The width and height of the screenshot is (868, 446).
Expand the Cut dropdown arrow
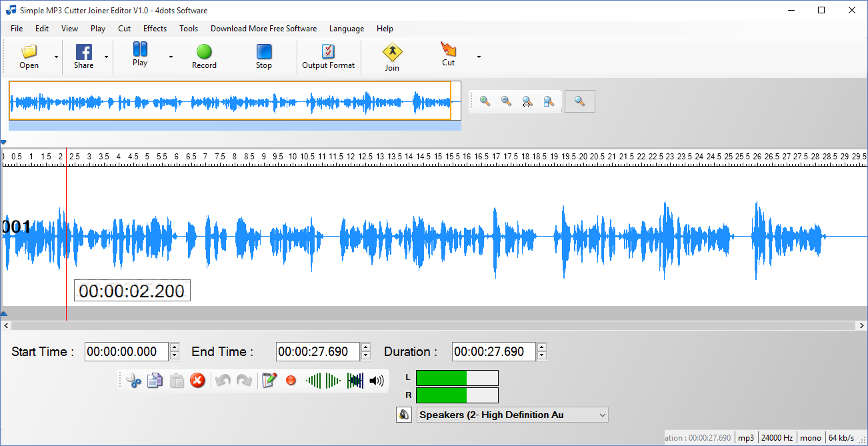(479, 57)
